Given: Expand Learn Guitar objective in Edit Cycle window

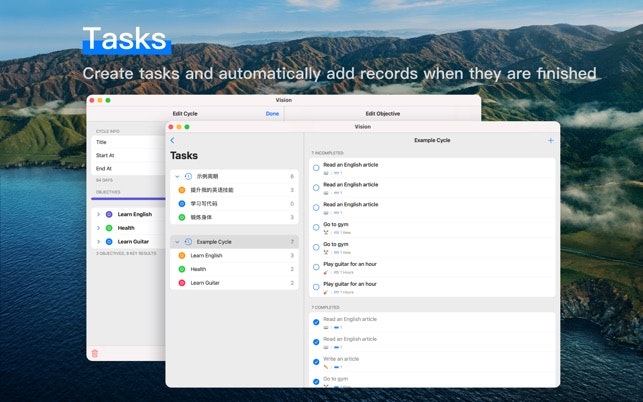Looking at the screenshot, I should (98, 242).
